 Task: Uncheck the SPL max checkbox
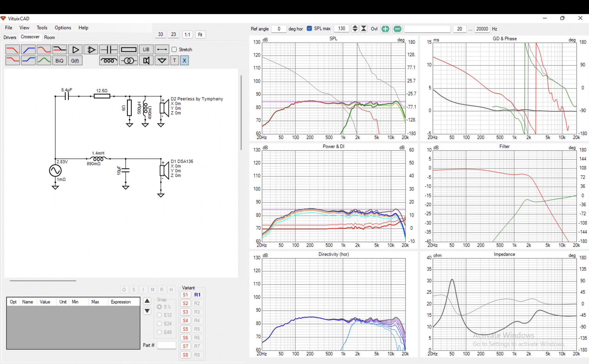pos(309,28)
